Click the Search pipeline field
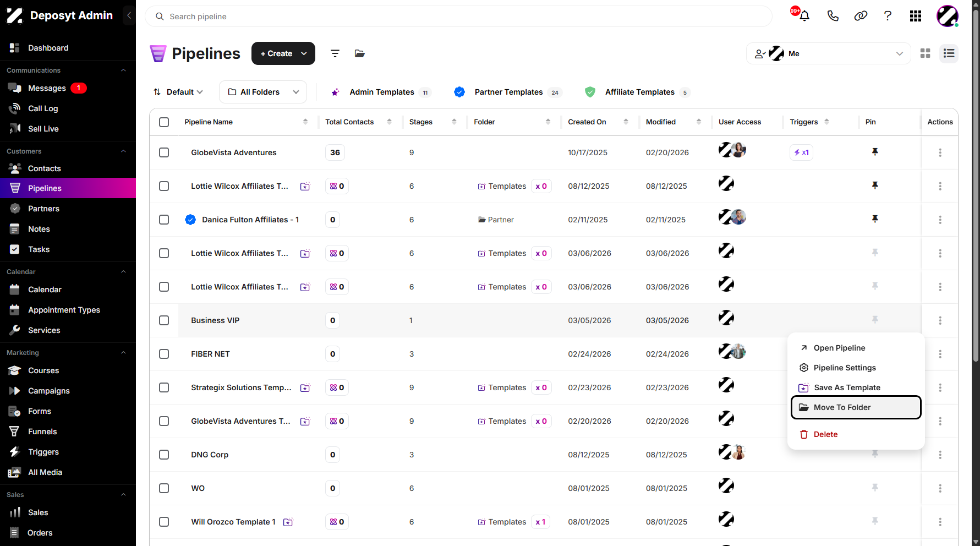Viewport: 980px width, 546px height. [x=458, y=17]
